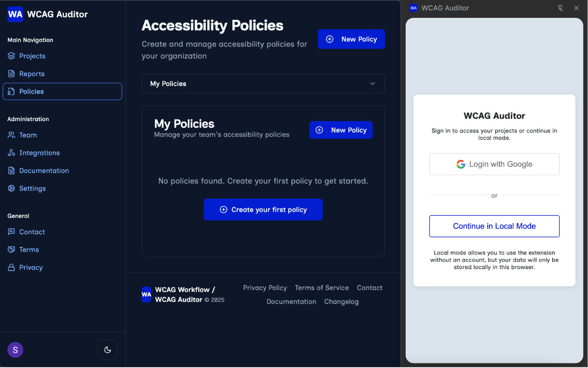
Task: Click the plus icon in Create your first policy
Action: click(224, 210)
